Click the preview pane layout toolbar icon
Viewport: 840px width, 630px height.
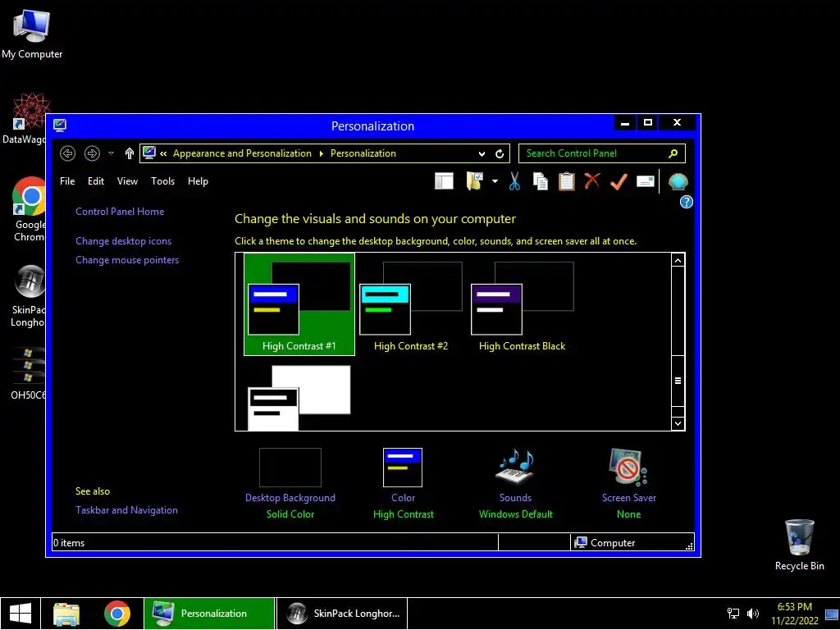[444, 181]
